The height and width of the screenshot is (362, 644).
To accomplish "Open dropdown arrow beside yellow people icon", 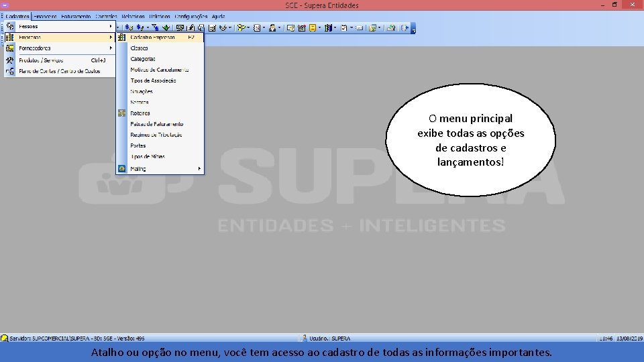I will point(248,28).
